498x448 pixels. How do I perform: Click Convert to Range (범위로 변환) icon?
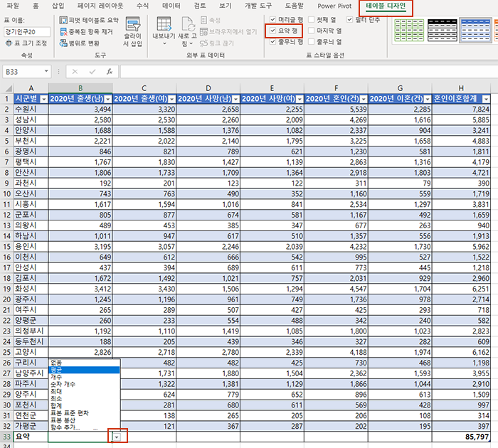click(x=63, y=43)
